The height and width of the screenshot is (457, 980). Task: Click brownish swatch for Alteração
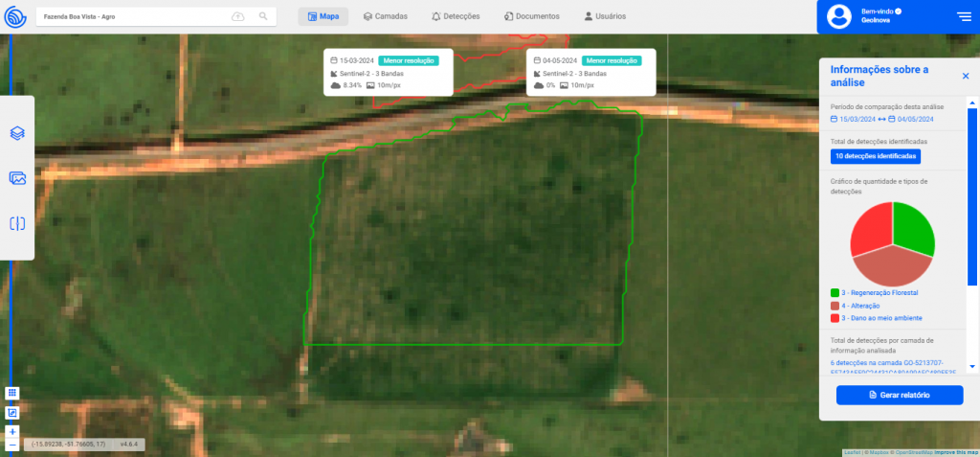tap(835, 306)
